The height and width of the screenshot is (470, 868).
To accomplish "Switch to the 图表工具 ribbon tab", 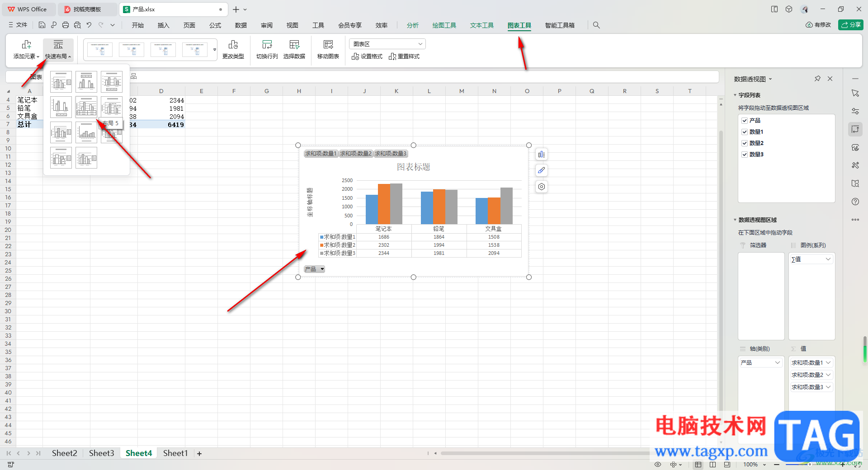I will coord(519,25).
